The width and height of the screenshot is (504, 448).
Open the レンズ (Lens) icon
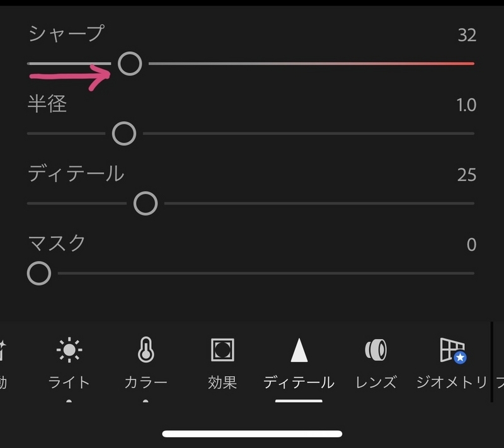(375, 350)
